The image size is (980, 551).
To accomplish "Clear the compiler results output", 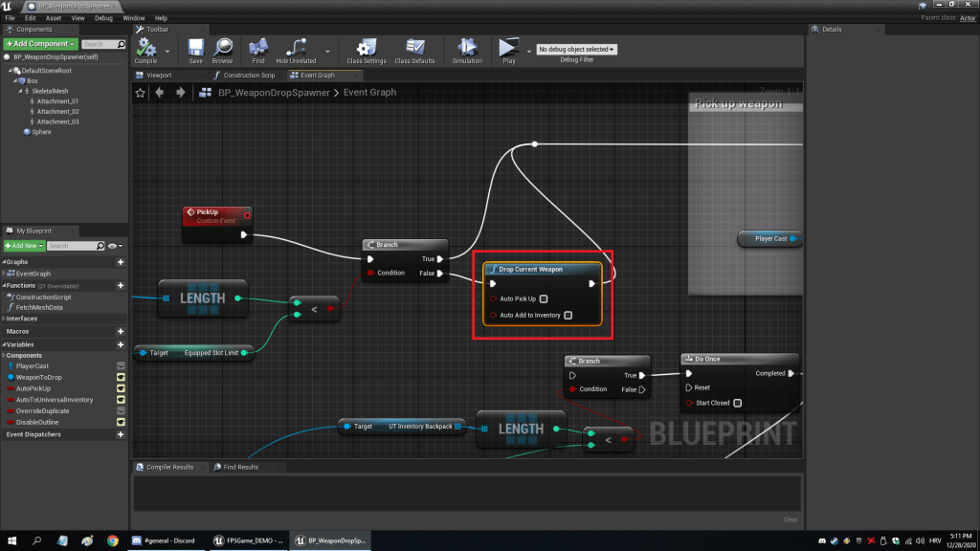I will [790, 519].
